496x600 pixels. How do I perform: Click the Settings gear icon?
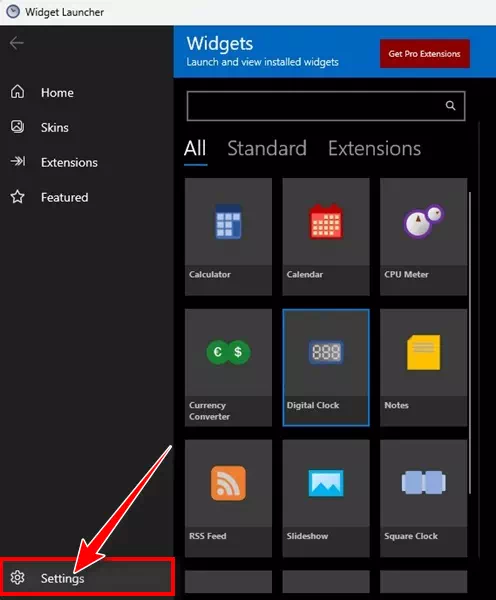pyautogui.click(x=17, y=577)
